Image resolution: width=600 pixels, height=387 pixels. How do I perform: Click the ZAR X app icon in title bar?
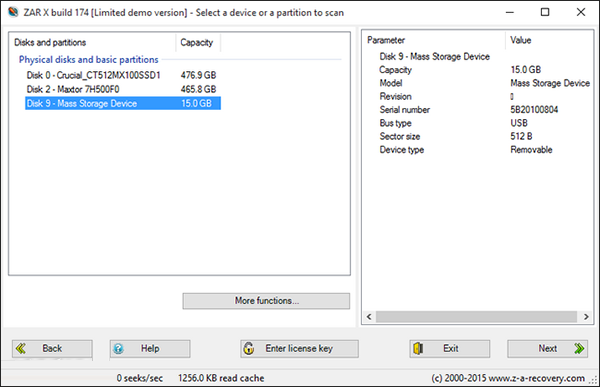point(13,12)
